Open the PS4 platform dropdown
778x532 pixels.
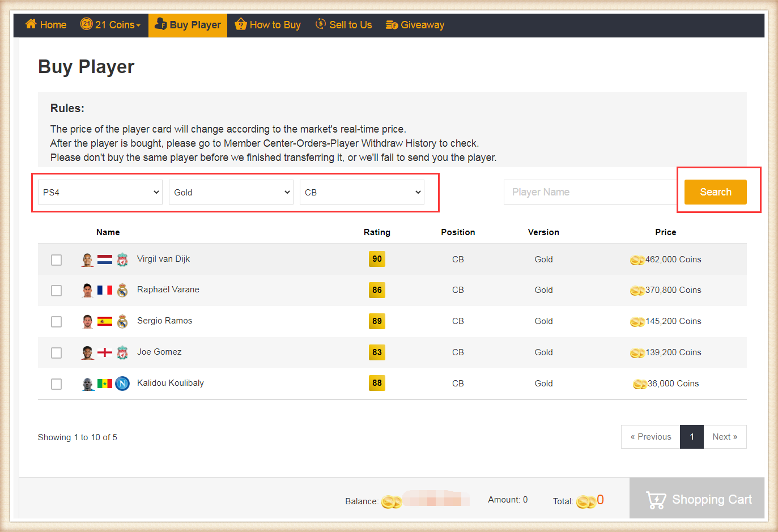100,192
